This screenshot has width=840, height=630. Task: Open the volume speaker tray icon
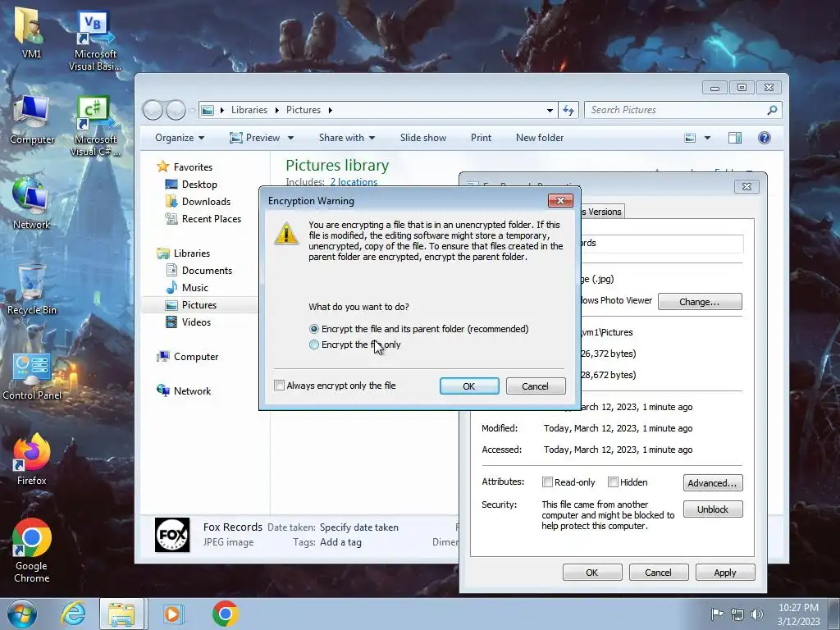pyautogui.click(x=756, y=614)
